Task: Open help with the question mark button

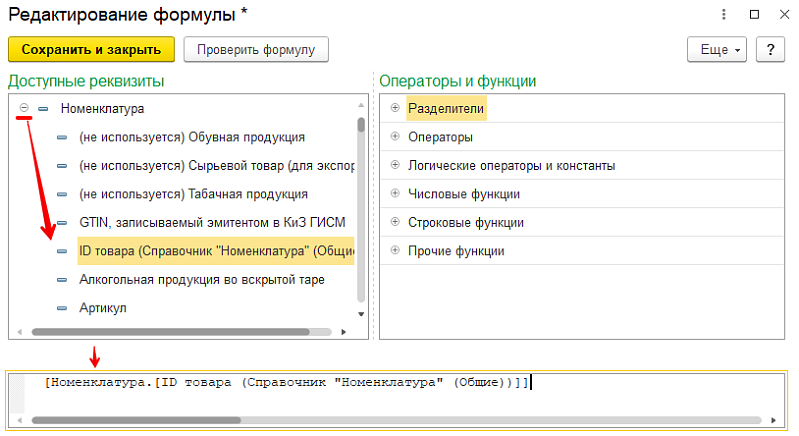Action: pyautogui.click(x=770, y=49)
